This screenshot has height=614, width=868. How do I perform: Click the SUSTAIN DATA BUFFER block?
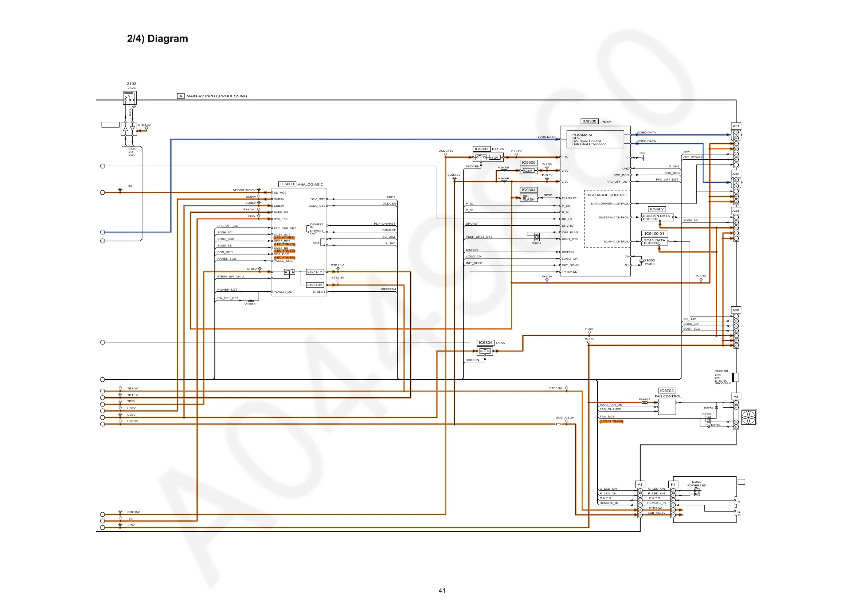[x=657, y=218]
